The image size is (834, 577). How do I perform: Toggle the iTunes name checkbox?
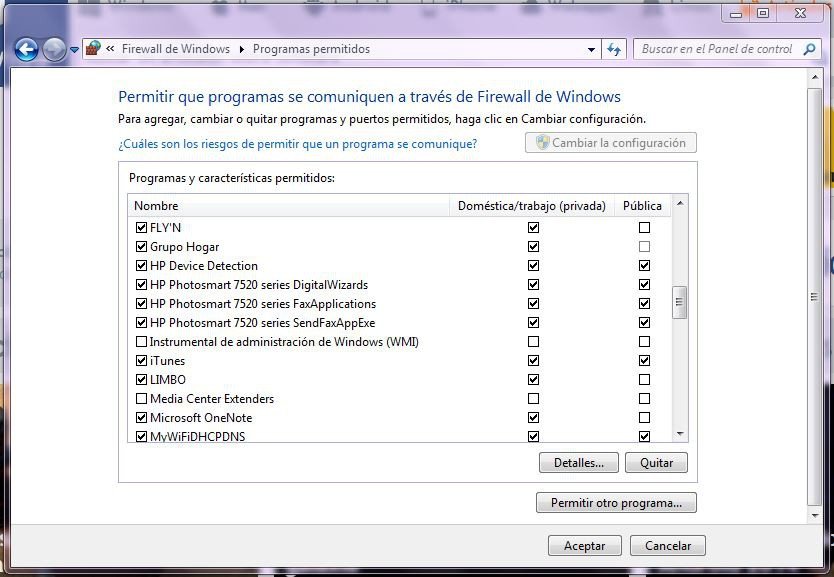pos(141,361)
